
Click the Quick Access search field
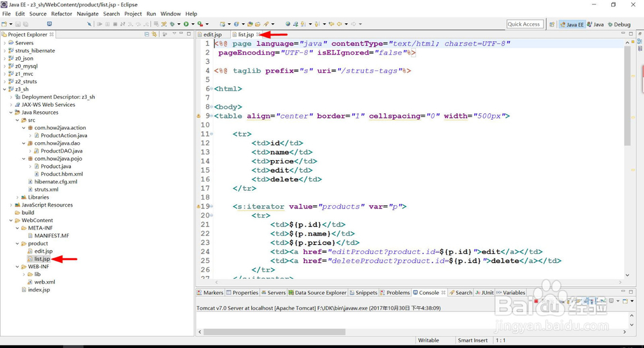tap(525, 24)
